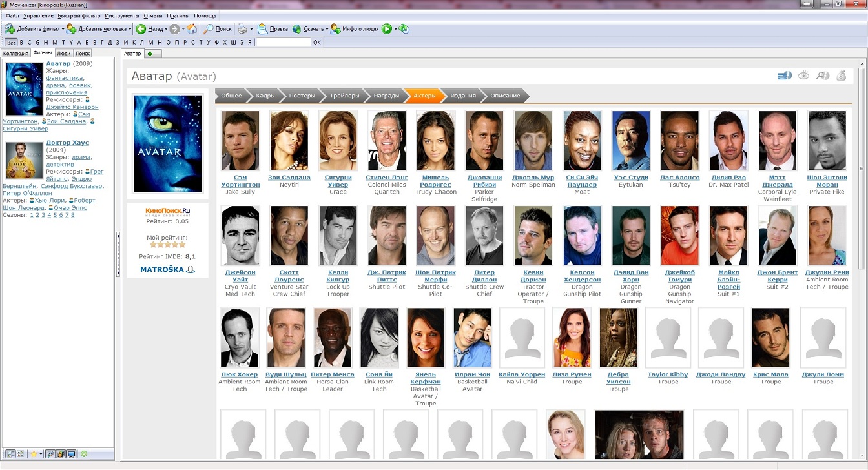This screenshot has width=868, height=470.
Task: Switch to the Люди tab
Action: click(63, 54)
